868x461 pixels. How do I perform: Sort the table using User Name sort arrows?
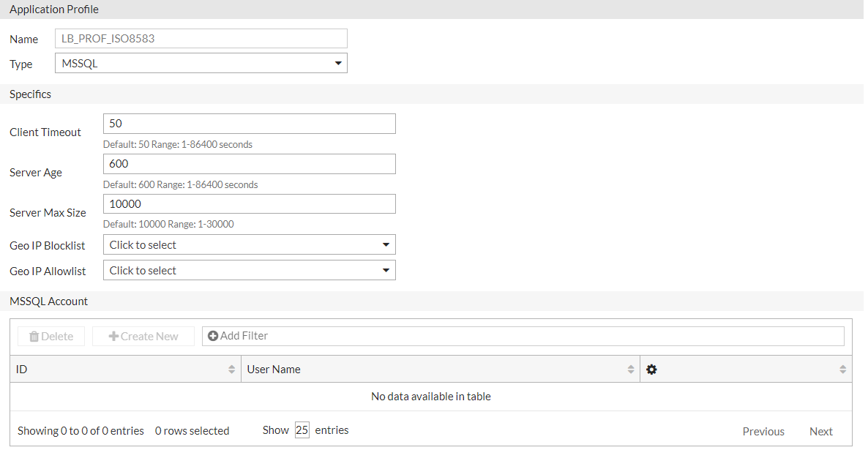point(629,369)
